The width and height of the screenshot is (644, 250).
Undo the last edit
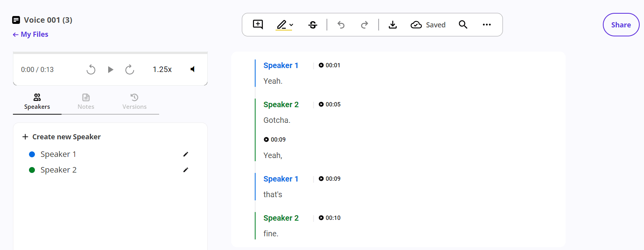[x=341, y=25]
